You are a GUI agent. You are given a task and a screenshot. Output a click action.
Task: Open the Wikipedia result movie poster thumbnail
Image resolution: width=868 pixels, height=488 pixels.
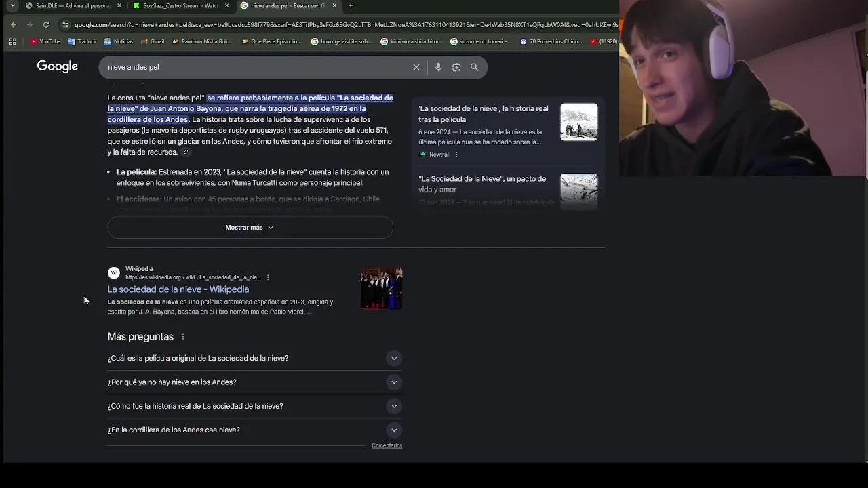tap(382, 289)
